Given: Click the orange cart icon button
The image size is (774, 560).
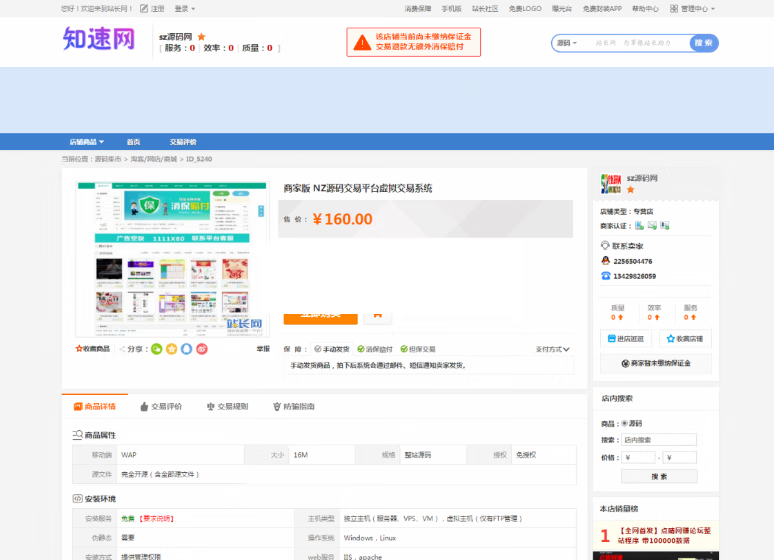Looking at the screenshot, I should [x=377, y=314].
